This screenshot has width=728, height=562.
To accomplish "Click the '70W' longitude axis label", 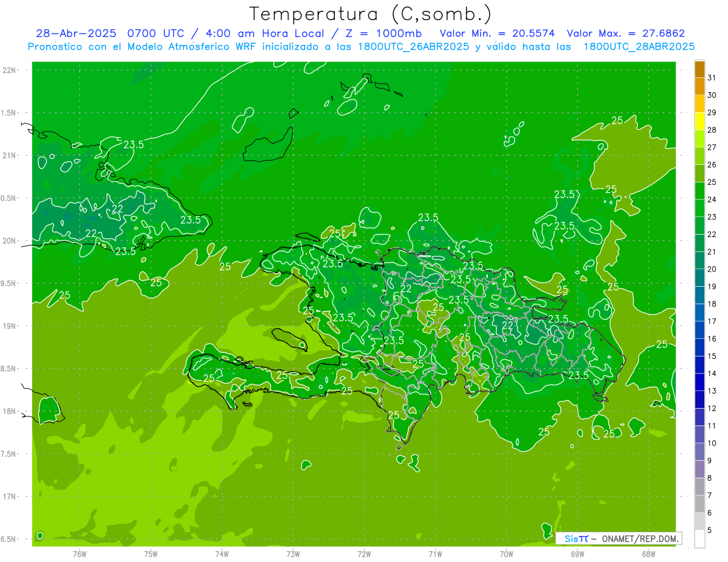I will click(x=506, y=554).
